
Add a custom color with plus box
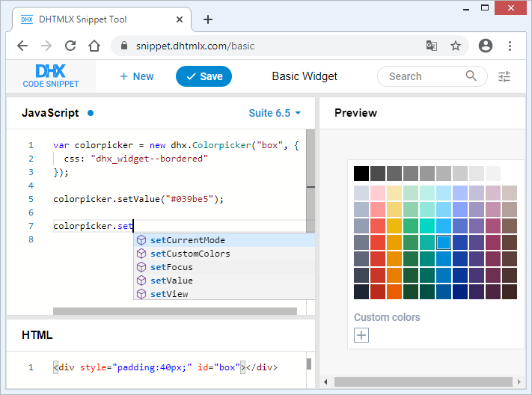point(361,335)
